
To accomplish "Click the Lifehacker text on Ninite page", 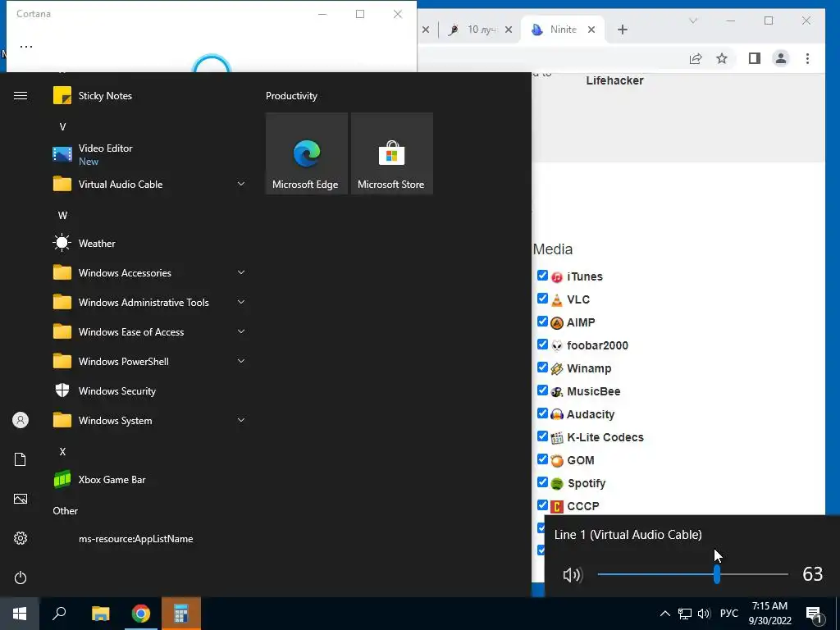I will 614,80.
